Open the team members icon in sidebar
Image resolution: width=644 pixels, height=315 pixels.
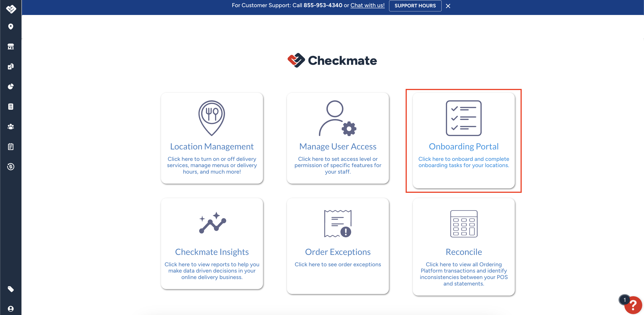tap(11, 127)
